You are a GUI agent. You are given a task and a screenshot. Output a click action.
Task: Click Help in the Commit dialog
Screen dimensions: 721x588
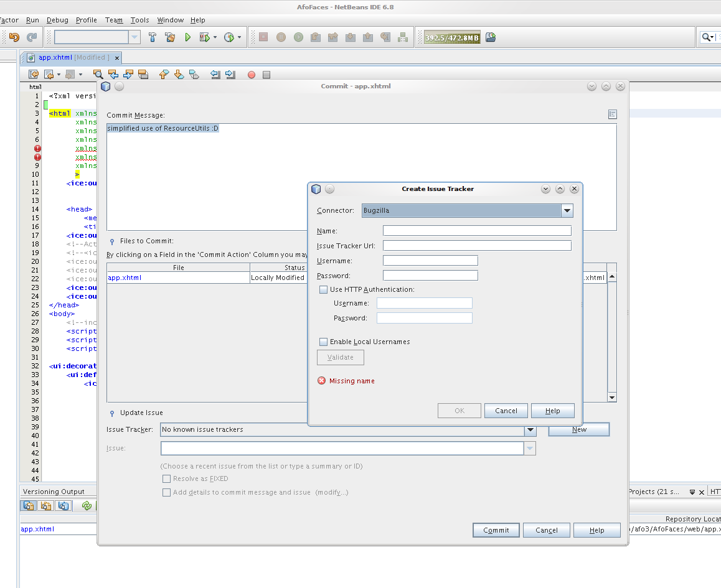[597, 530]
